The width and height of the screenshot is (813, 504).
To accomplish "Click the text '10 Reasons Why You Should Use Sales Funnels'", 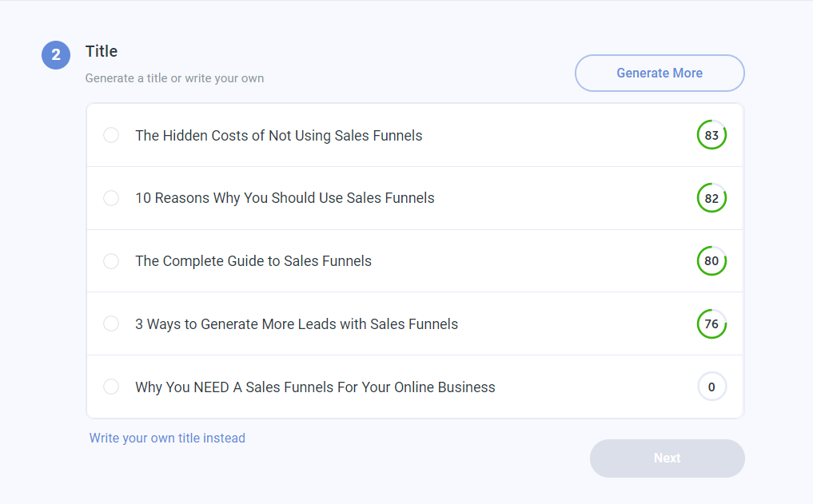I will pos(285,198).
